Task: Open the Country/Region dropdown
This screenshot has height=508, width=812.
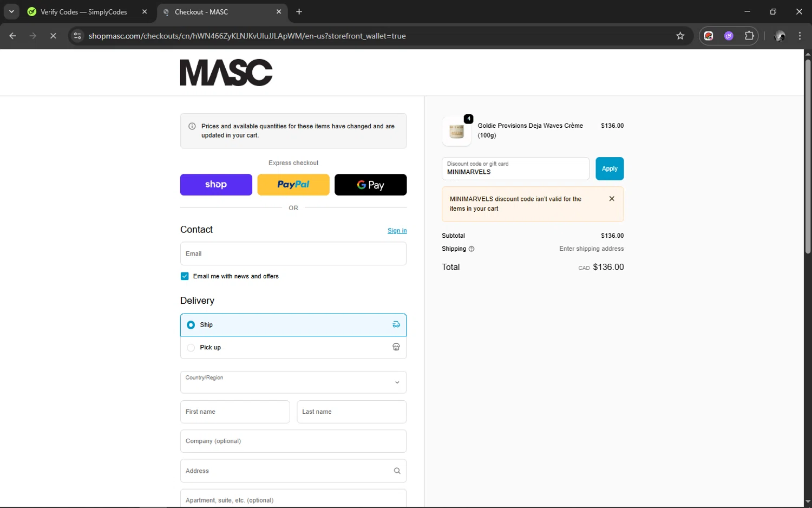Action: click(x=293, y=382)
